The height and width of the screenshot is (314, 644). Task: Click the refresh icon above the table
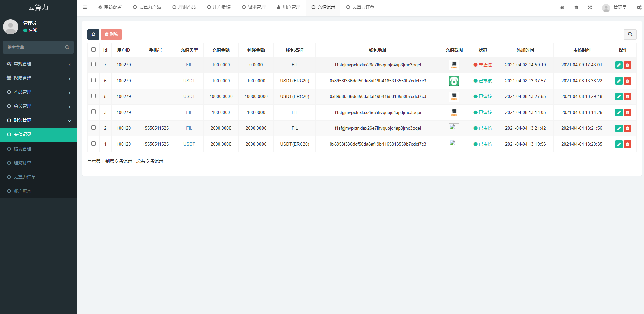[x=93, y=34]
